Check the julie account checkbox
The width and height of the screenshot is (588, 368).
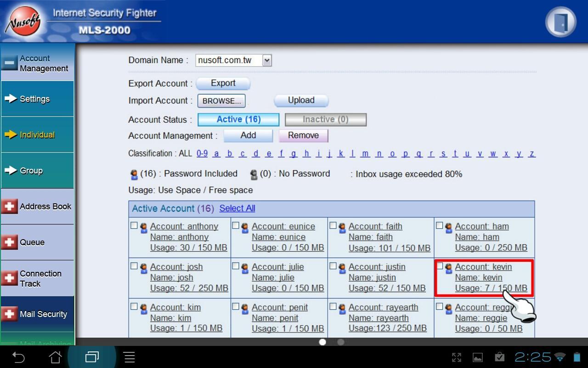236,266
